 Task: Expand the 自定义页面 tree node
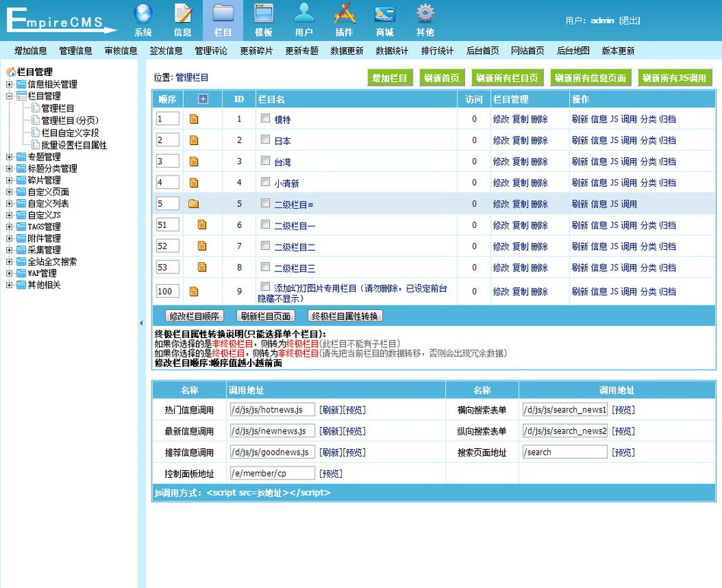[9, 192]
